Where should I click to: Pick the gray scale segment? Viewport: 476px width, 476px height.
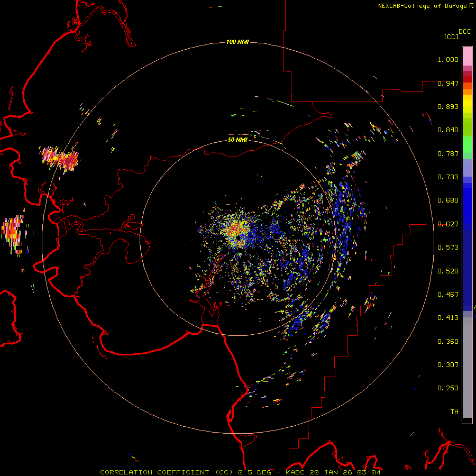(467, 368)
